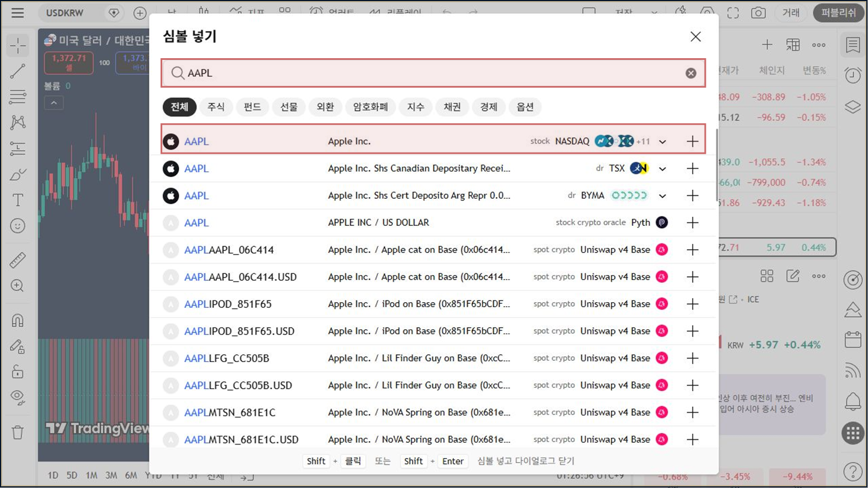Toggle hide all drawings eye icon
The width and height of the screenshot is (868, 488).
pyautogui.click(x=18, y=398)
